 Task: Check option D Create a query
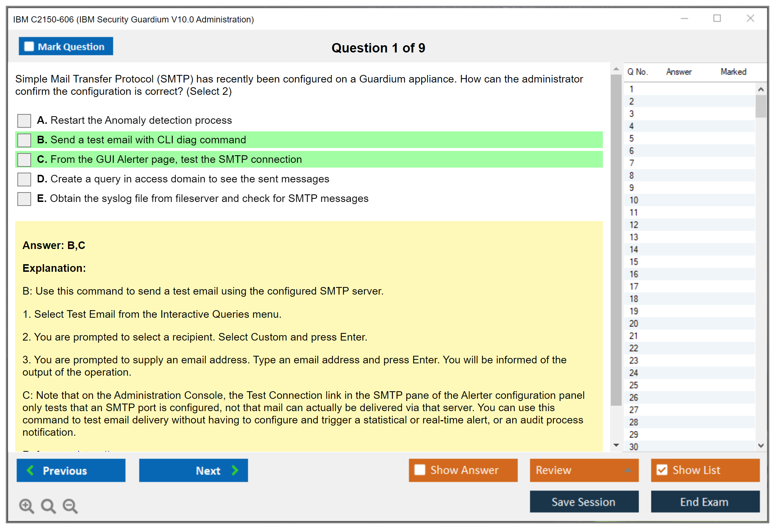tap(24, 179)
